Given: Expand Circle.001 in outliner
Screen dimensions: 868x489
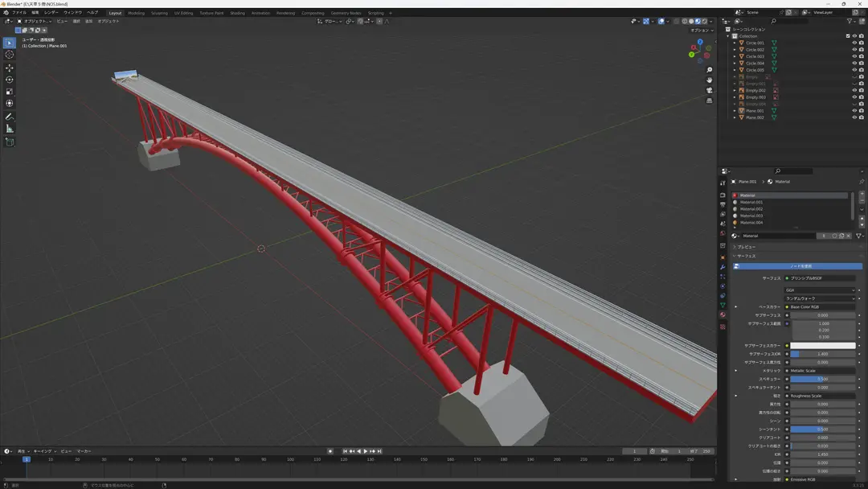Looking at the screenshot, I should (x=735, y=43).
